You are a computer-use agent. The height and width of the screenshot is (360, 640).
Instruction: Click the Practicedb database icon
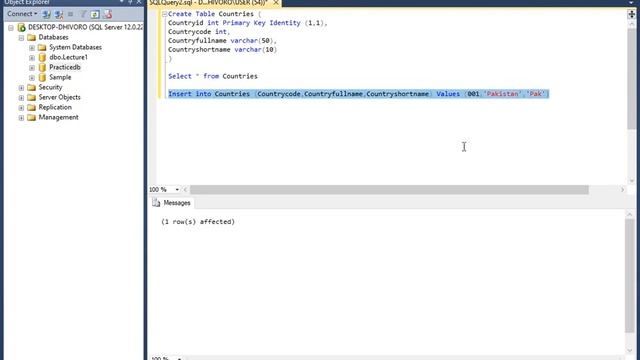(42, 67)
